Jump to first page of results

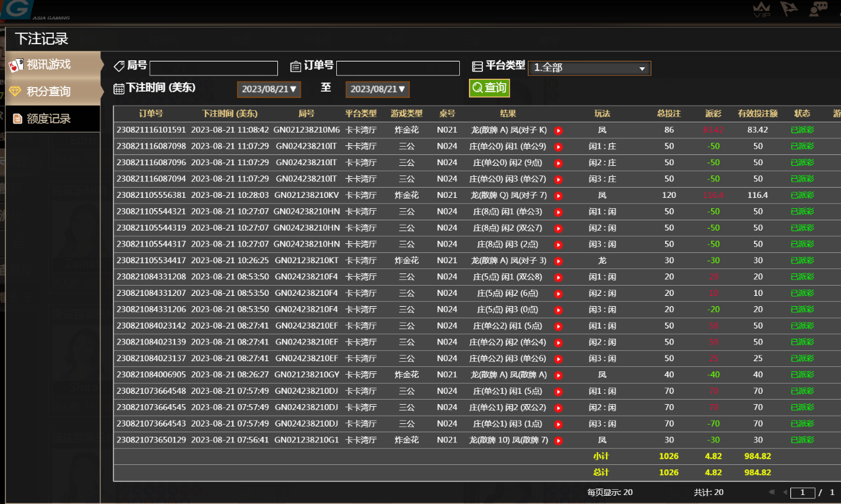[771, 492]
